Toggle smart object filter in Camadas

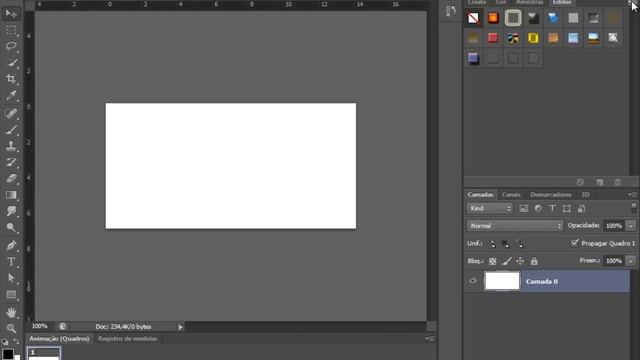point(581,209)
